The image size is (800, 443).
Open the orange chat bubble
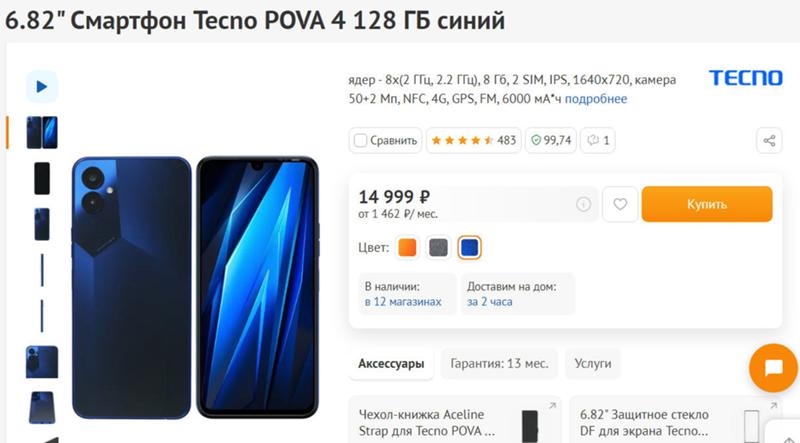[x=773, y=368]
